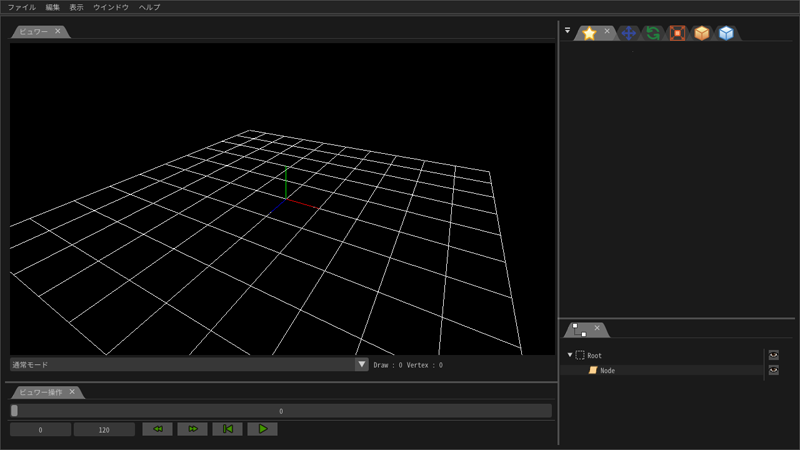Click the end frame field showing 120
The image size is (800, 450).
[104, 429]
